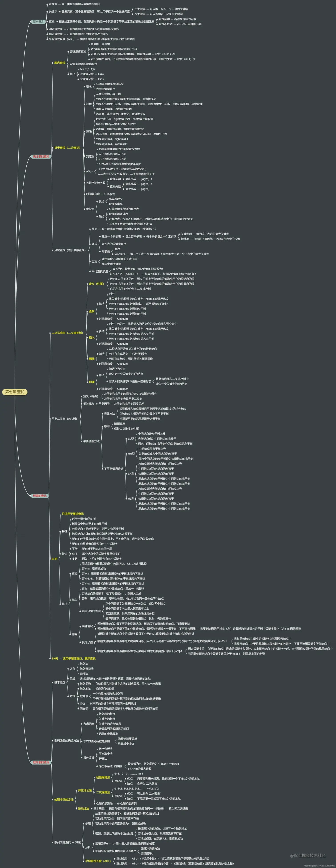
Task: Click the 查找前需要排序 node
Action: pyautogui.click(x=118, y=214)
